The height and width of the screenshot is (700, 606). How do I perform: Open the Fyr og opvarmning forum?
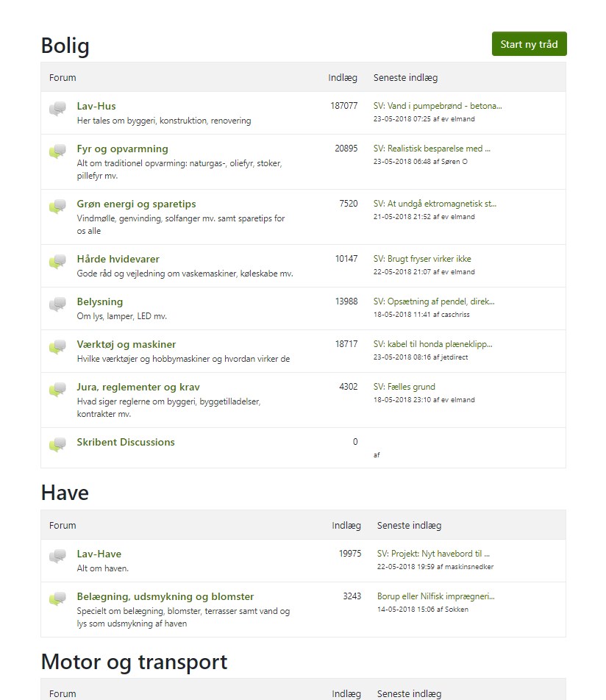[x=122, y=149]
